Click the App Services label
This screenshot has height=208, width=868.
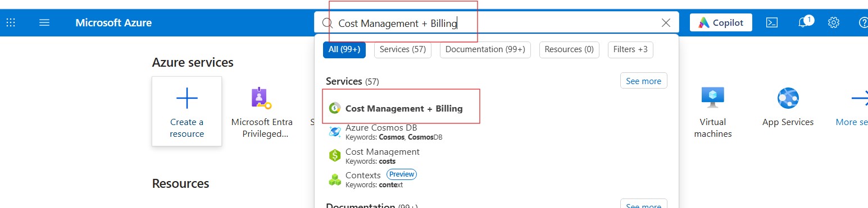(x=788, y=122)
